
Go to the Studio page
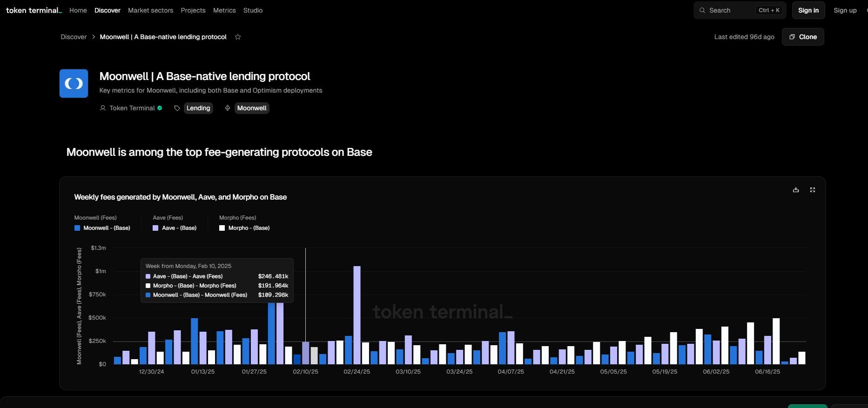tap(253, 10)
